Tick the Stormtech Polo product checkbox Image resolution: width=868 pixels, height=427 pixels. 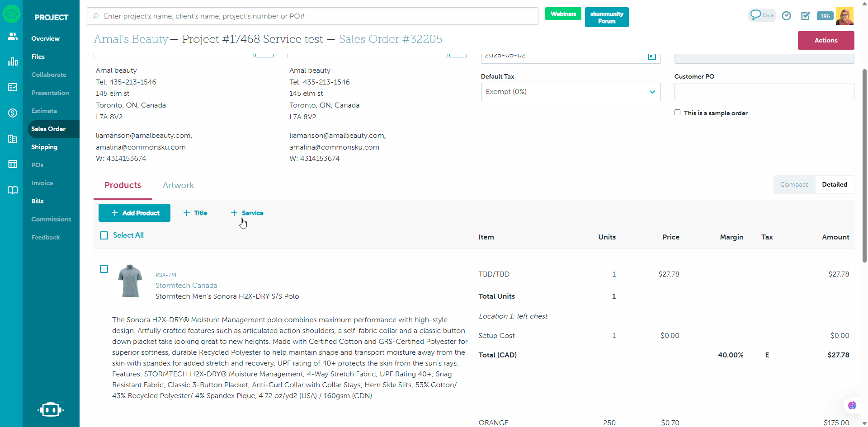tap(104, 269)
